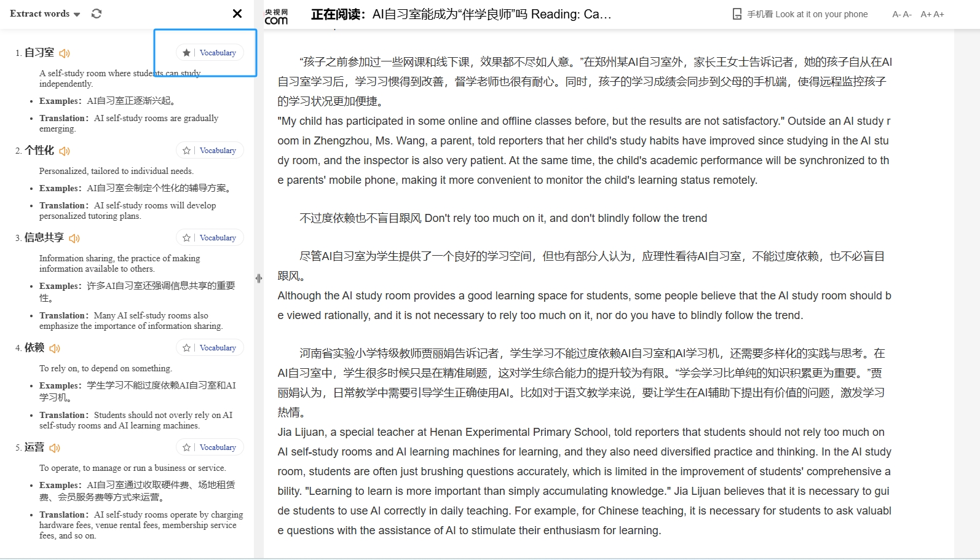Image resolution: width=980 pixels, height=560 pixels.
Task: Close the Extract words panel
Action: [x=237, y=14]
